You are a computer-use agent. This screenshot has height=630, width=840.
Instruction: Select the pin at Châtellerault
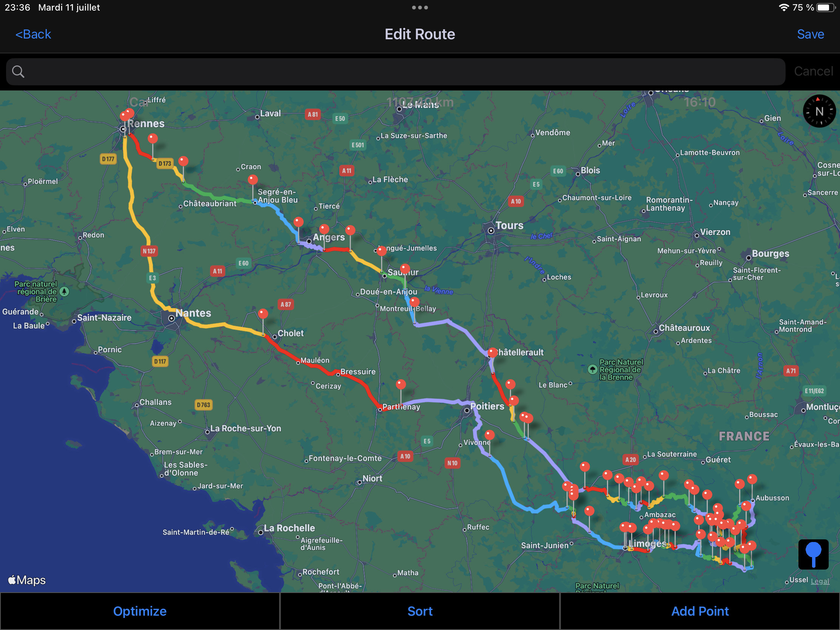(x=493, y=352)
